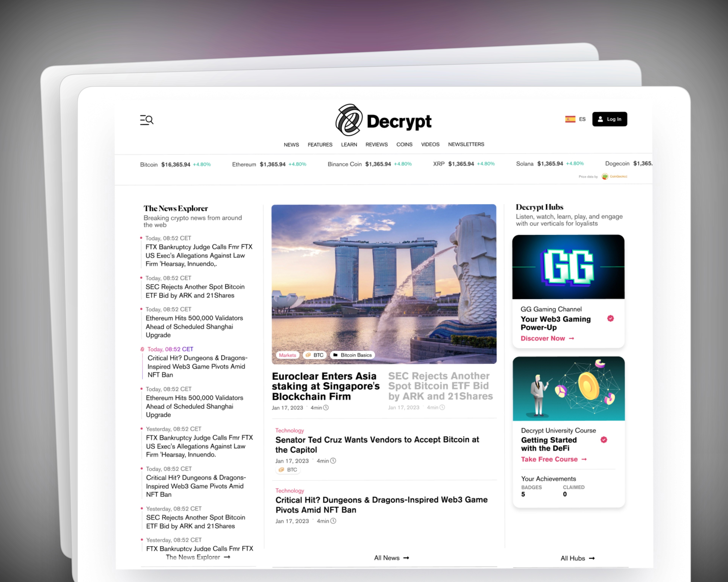
Task: Select the Bitcoin Basics tag on image
Action: coord(352,355)
